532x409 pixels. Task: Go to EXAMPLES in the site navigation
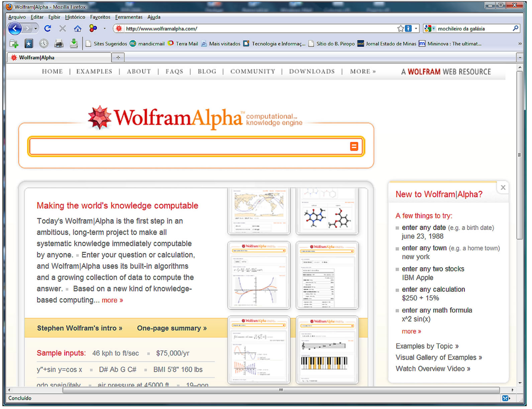click(94, 71)
